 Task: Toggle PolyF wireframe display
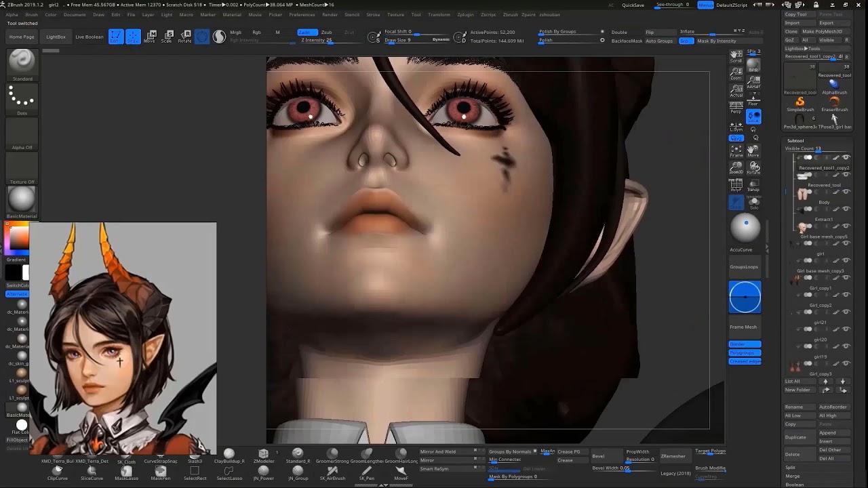[736, 186]
